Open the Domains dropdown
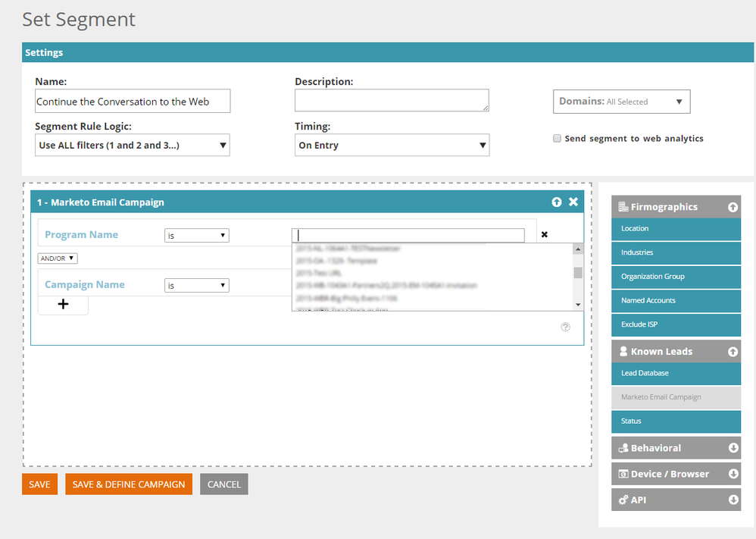The height and width of the screenshot is (539, 756). pyautogui.click(x=621, y=102)
